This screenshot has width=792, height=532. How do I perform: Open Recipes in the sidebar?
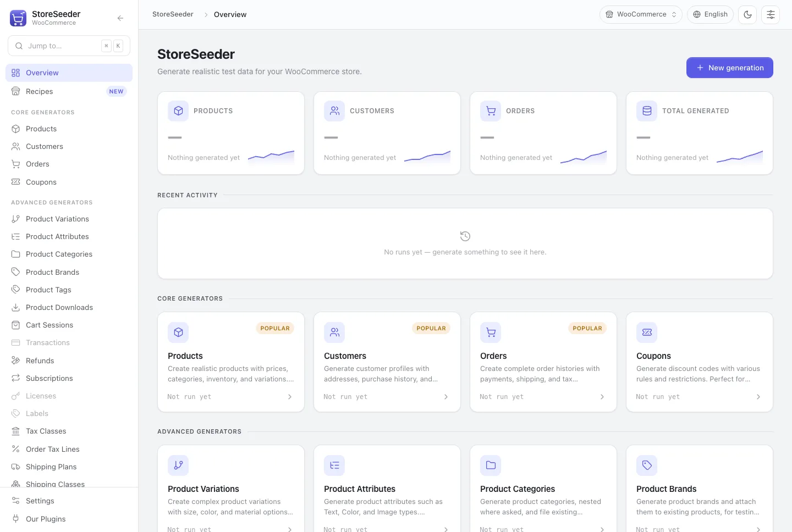69,91
